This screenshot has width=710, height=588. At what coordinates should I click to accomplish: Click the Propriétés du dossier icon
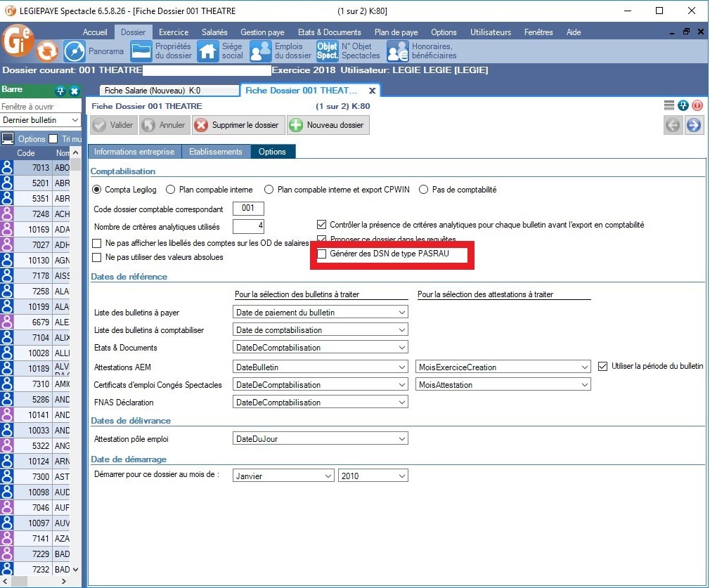[142, 51]
